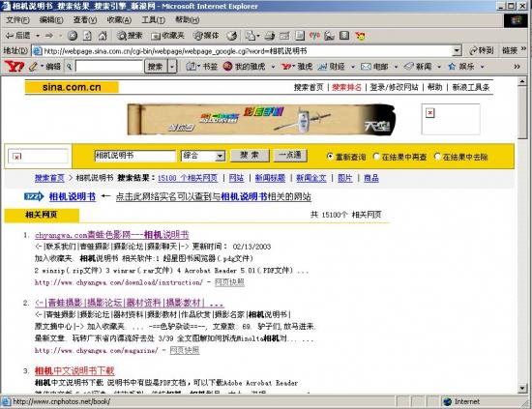Screen dimensions: 532x409
Task: Open the 查看(V) menu
Action: coord(85,20)
